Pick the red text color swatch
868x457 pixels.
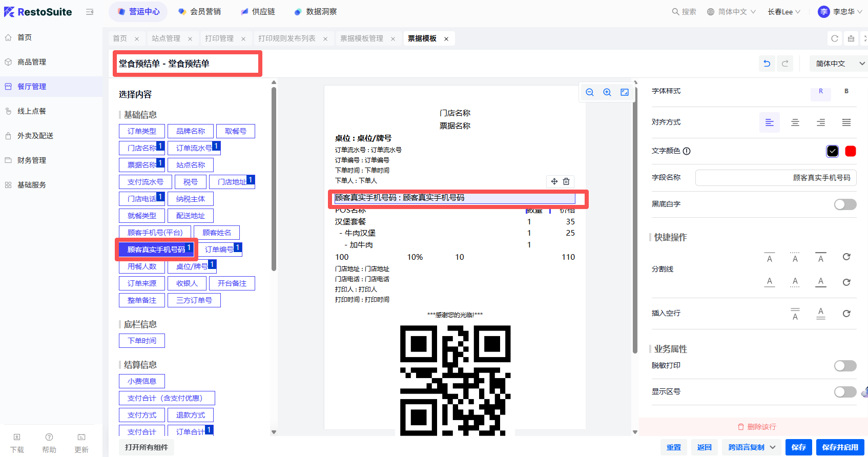851,151
